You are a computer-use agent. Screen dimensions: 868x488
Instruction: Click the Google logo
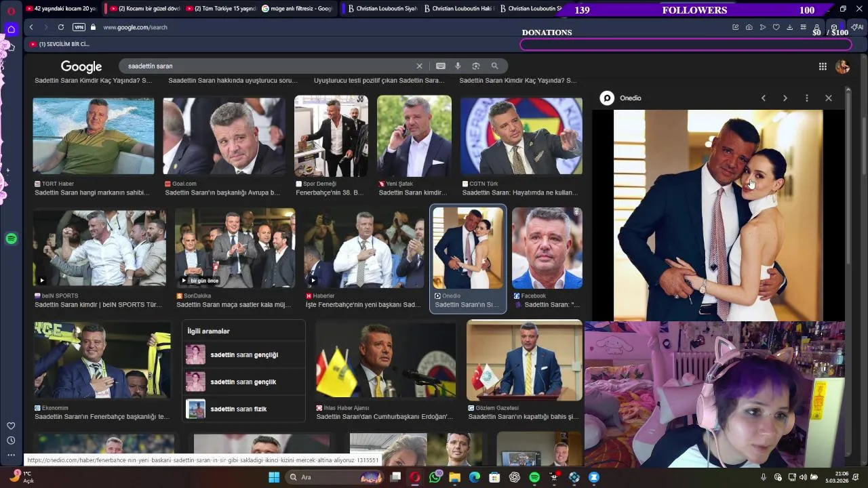pyautogui.click(x=81, y=66)
